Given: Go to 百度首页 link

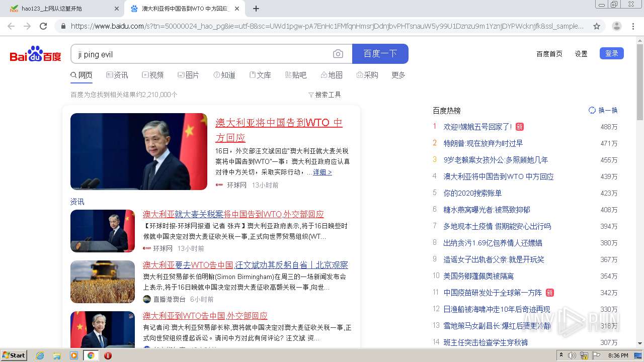Looking at the screenshot, I should click(x=549, y=54).
